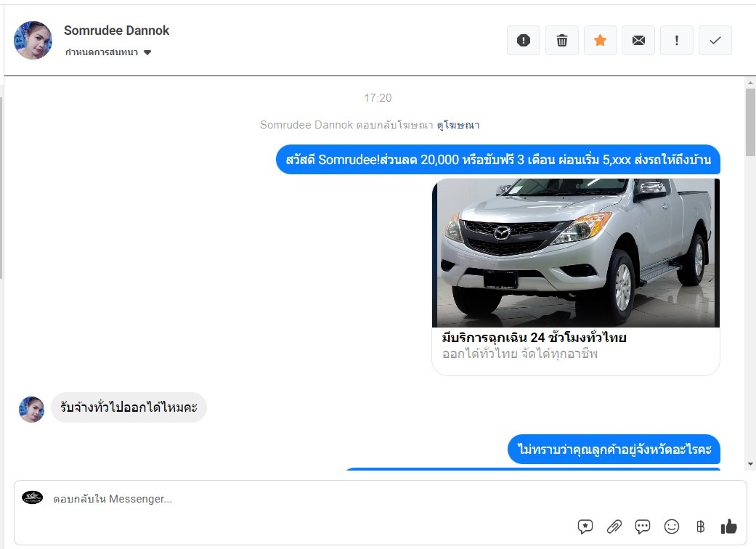
Task: Click the baht currency payment icon
Action: [x=700, y=526]
